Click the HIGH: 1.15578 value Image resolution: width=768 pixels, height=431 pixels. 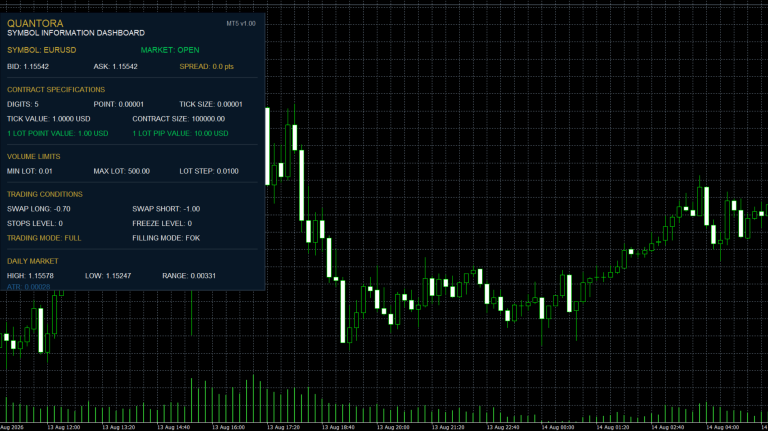tap(30, 276)
